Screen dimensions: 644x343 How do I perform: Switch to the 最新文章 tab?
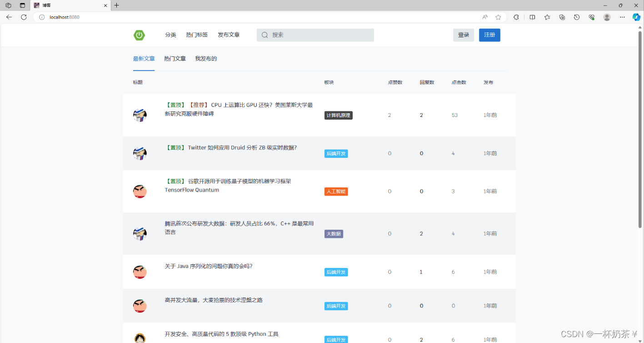tap(144, 59)
